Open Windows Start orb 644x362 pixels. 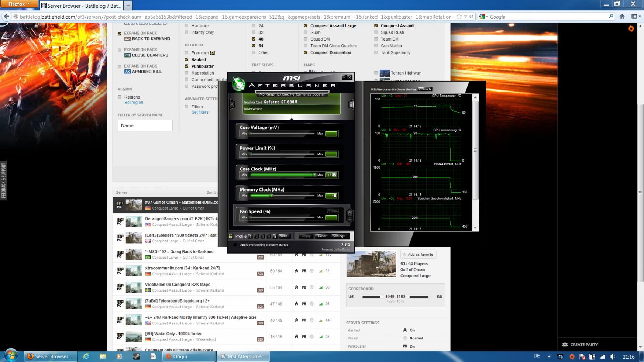point(11,356)
